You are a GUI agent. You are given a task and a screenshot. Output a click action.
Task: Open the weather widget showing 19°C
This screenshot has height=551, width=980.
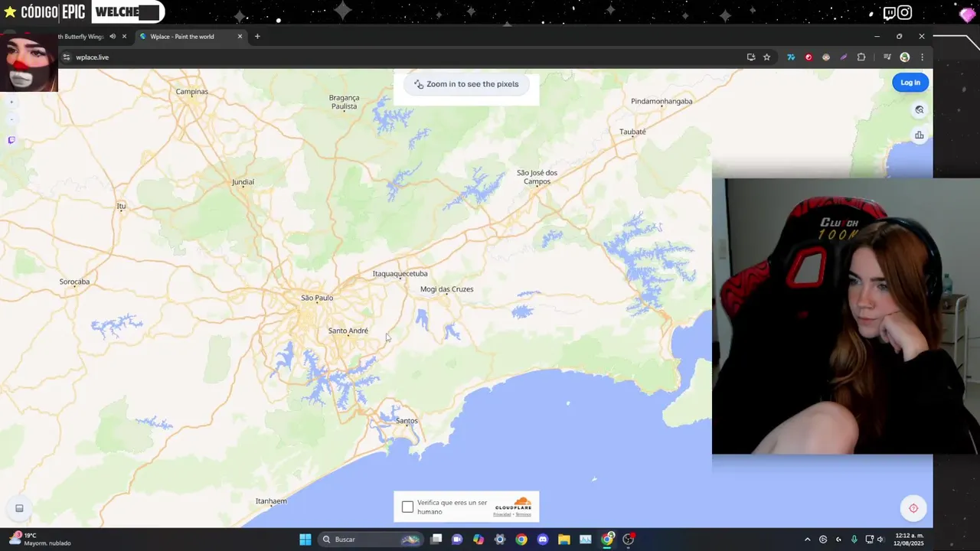coord(40,540)
